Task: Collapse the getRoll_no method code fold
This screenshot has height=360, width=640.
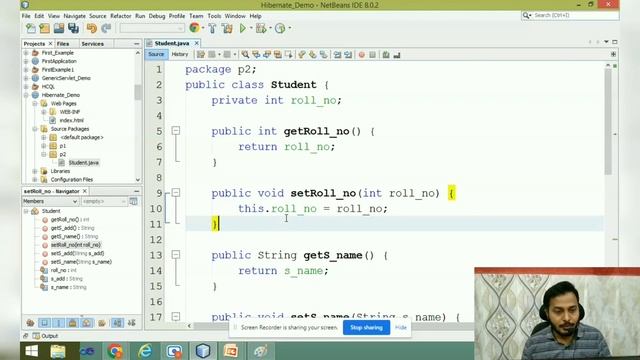Action: [176, 131]
